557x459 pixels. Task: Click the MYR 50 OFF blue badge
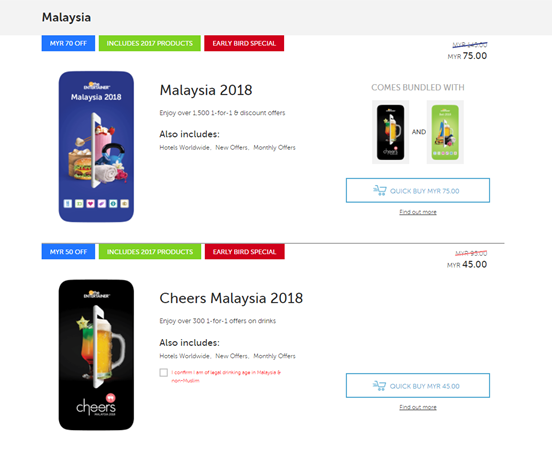tap(69, 254)
